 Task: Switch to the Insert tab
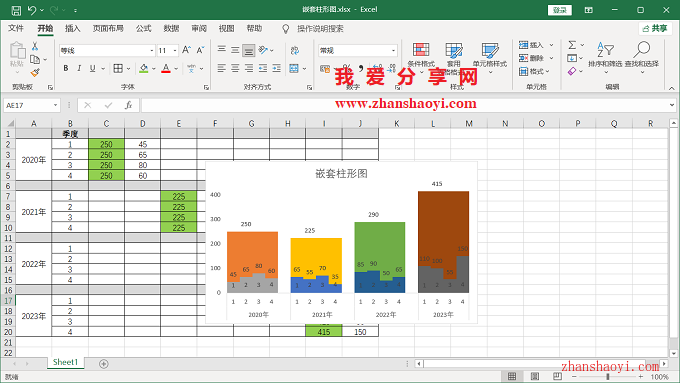72,28
